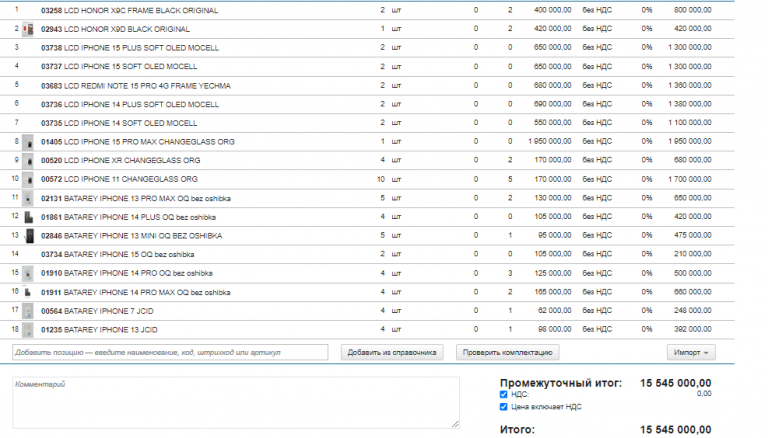This screenshot has height=438, width=768.
Task: Open thumbnail of BATAREY IPHONE 13 PRO MAX
Action: [x=28, y=198]
